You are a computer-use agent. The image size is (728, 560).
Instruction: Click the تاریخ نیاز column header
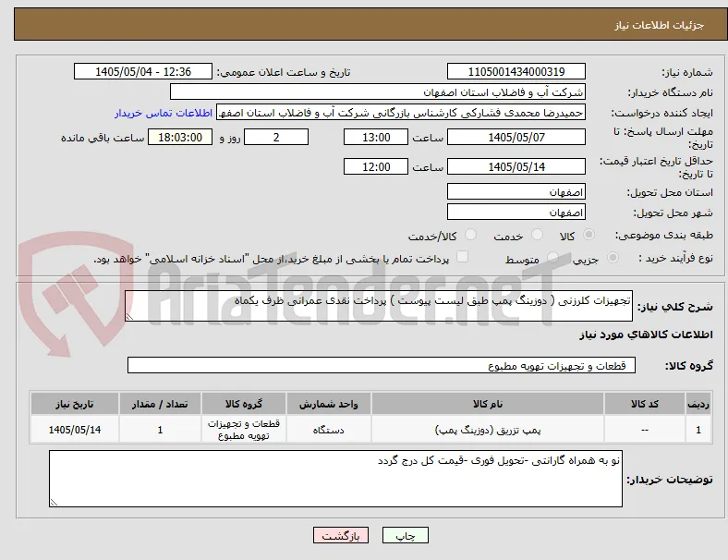75,404
